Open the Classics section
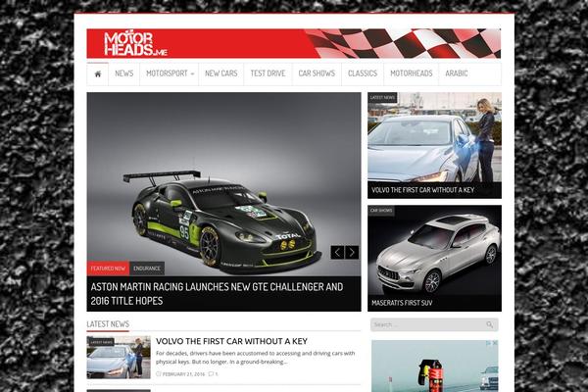Screen dimensions: 588x392 point(363,73)
